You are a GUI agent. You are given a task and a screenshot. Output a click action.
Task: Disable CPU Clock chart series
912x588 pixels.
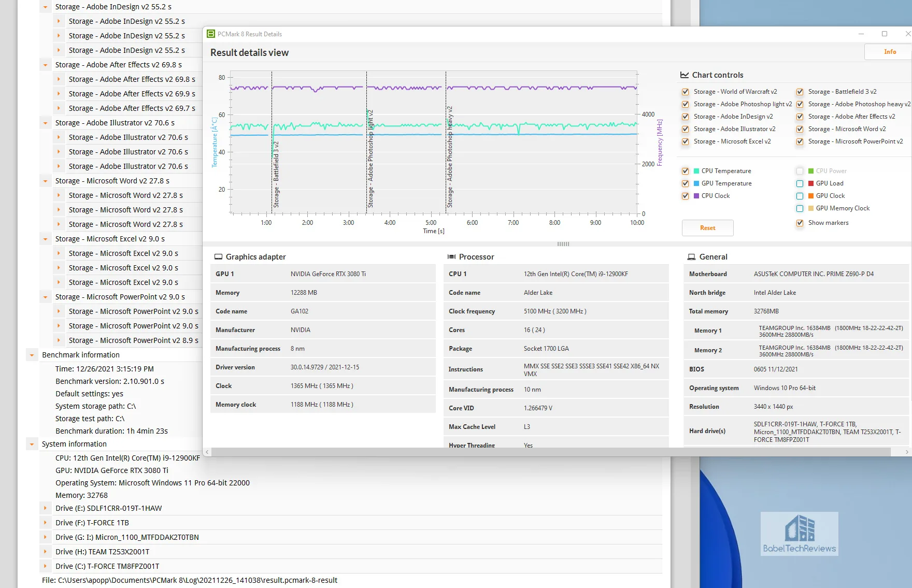coord(685,196)
